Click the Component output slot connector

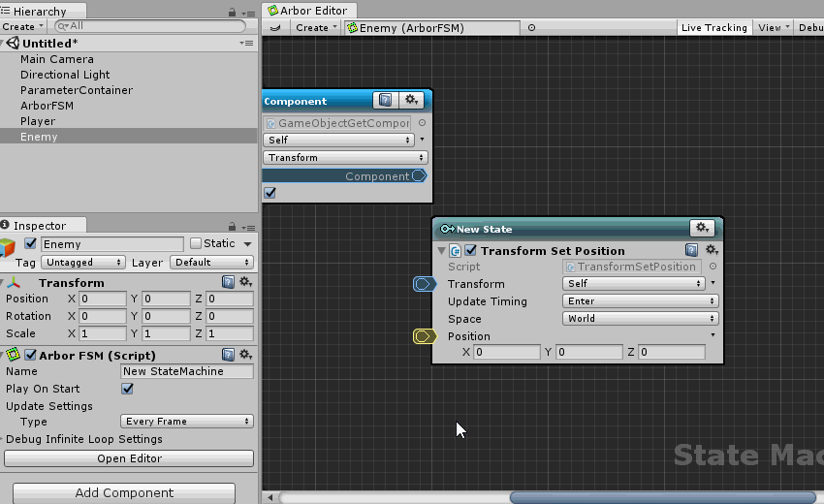click(419, 175)
